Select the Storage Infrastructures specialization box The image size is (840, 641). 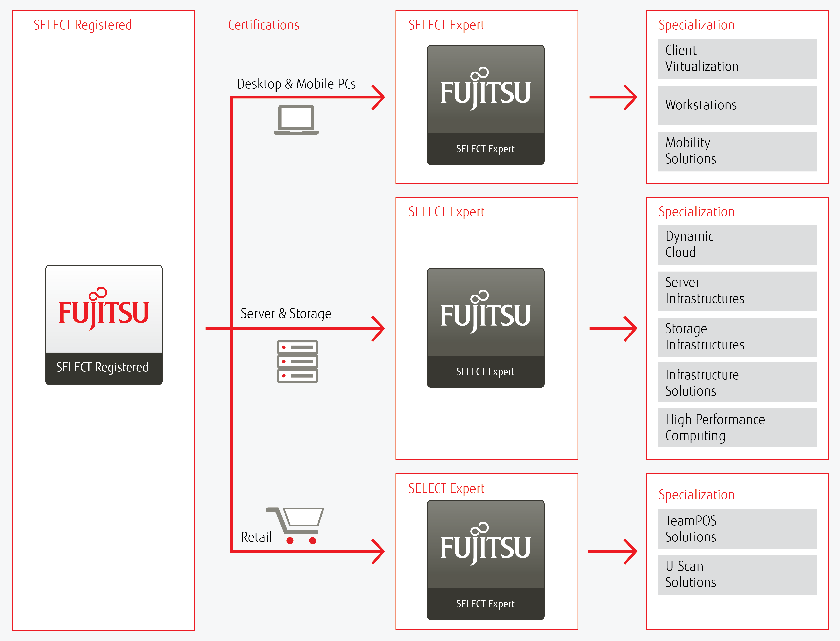[x=737, y=337]
